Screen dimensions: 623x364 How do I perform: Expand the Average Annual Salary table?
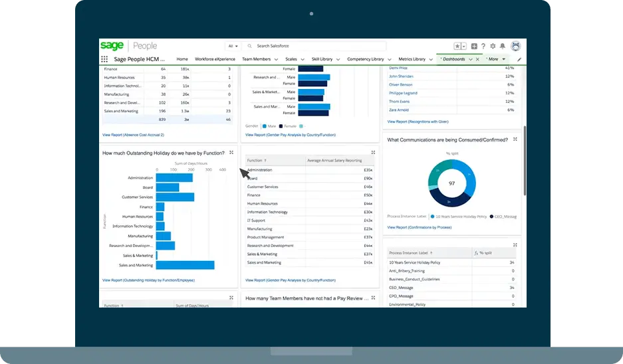[x=373, y=152]
